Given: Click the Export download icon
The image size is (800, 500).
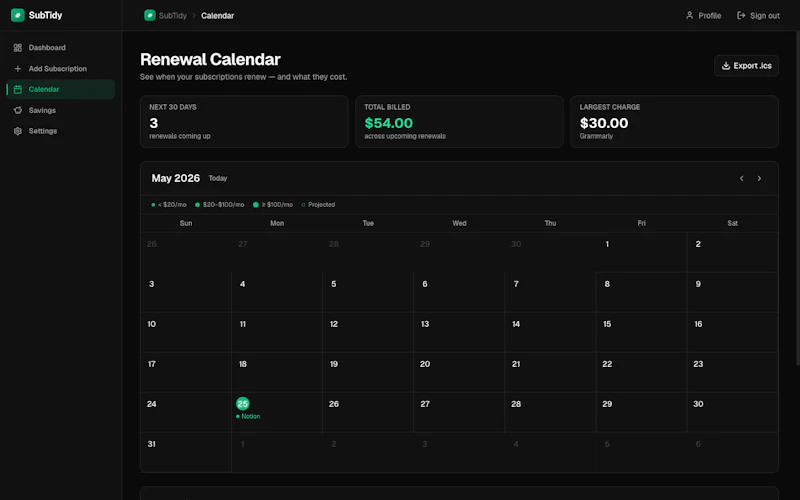Looking at the screenshot, I should (726, 66).
